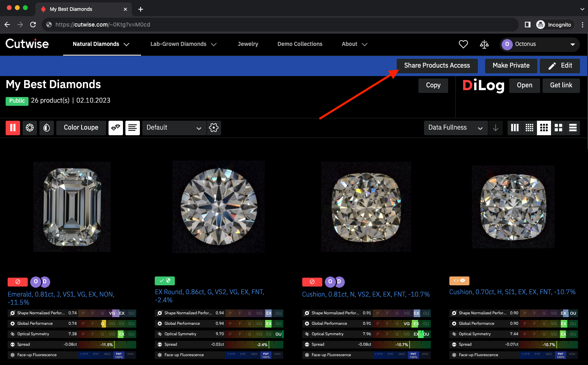Open the preset settings gear icon
The width and height of the screenshot is (588, 365).
tap(214, 128)
